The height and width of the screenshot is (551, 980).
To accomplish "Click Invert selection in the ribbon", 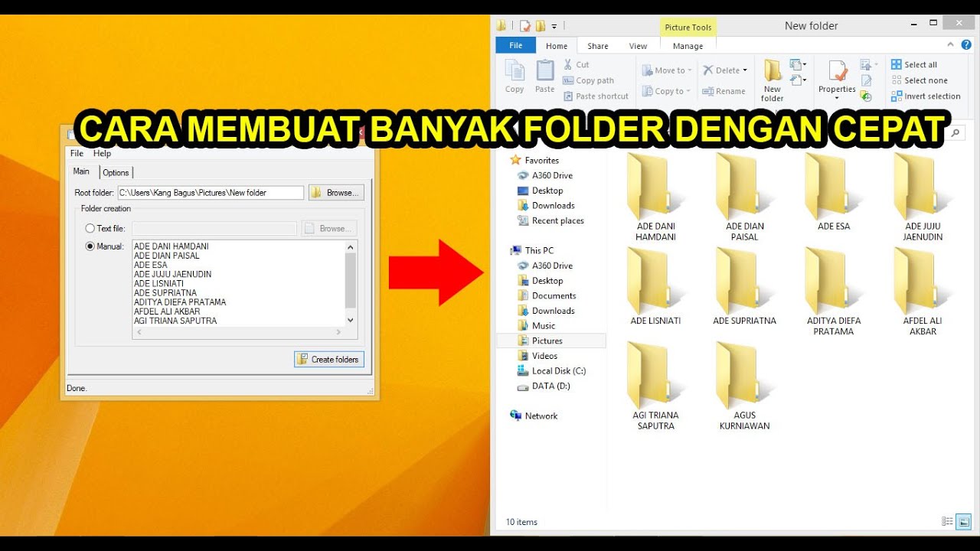I will point(926,96).
